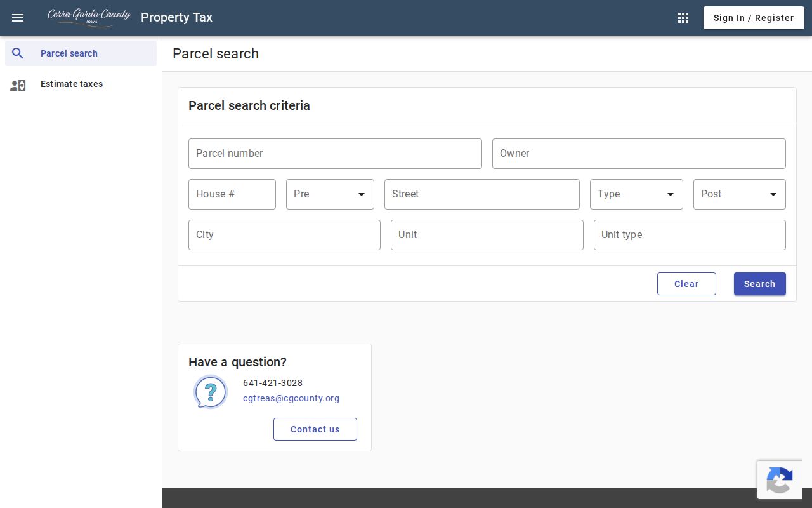The image size is (812, 508).
Task: Focus the Unit input field
Action: [x=487, y=235]
